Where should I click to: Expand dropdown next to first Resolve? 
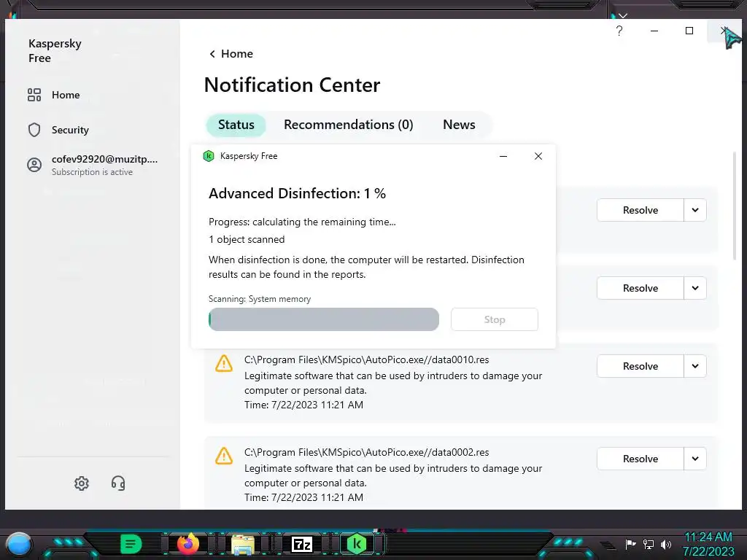pos(695,210)
